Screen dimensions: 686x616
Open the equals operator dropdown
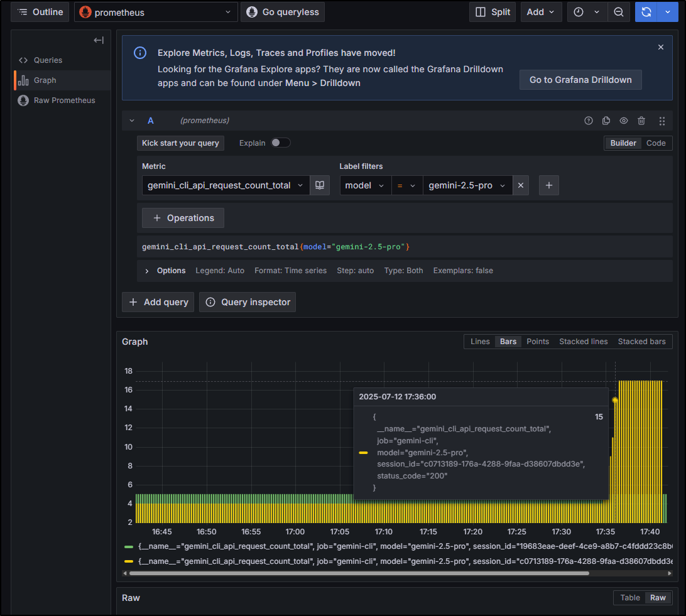coord(407,185)
